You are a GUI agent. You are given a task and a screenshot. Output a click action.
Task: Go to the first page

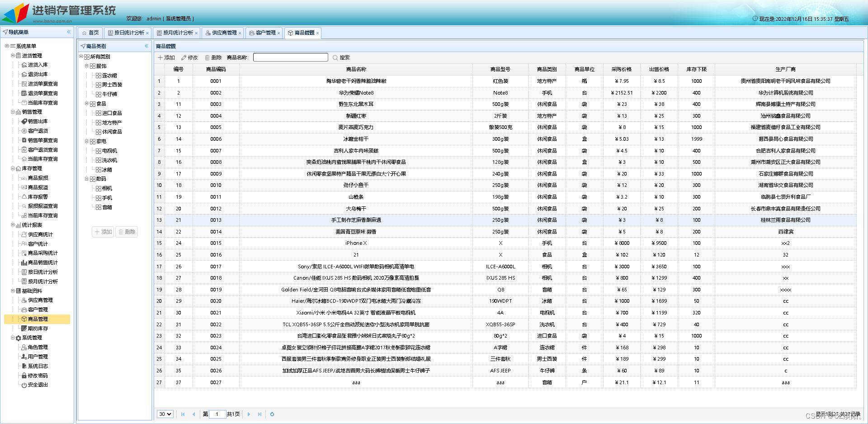click(183, 414)
